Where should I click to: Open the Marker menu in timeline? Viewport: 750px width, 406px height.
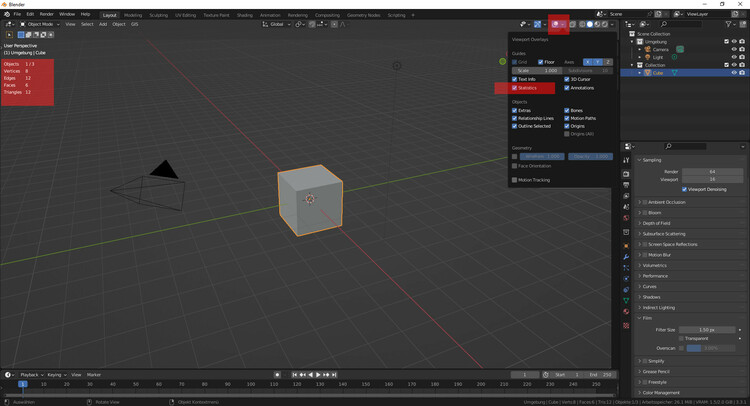(x=94, y=375)
